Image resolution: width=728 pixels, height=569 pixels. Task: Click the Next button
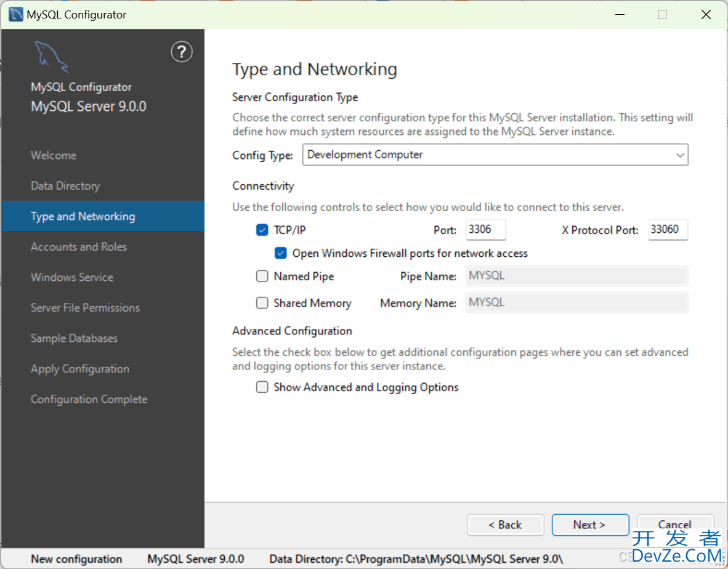point(590,525)
